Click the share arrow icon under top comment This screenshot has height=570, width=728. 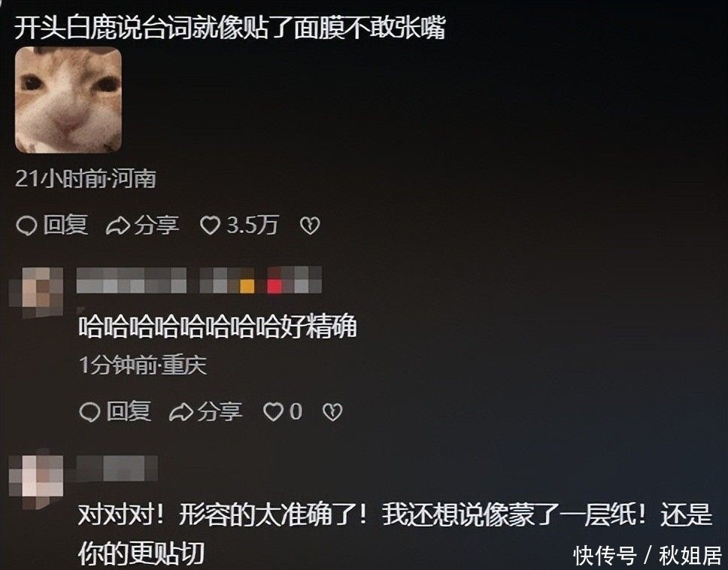[117, 226]
